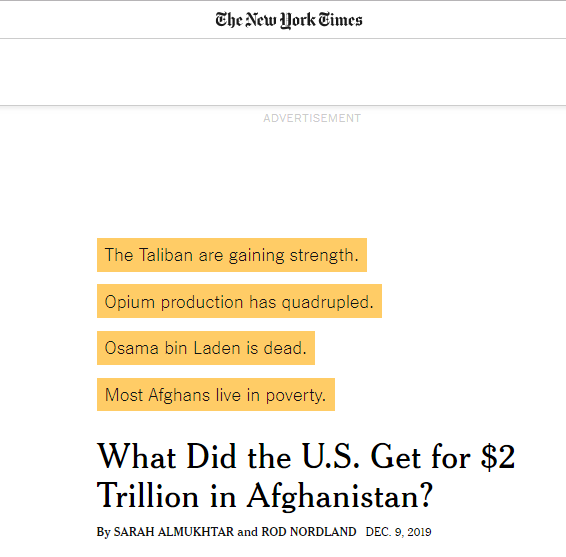The height and width of the screenshot is (557, 566).
Task: Click the empty banner area below the logo
Action: pos(283,72)
